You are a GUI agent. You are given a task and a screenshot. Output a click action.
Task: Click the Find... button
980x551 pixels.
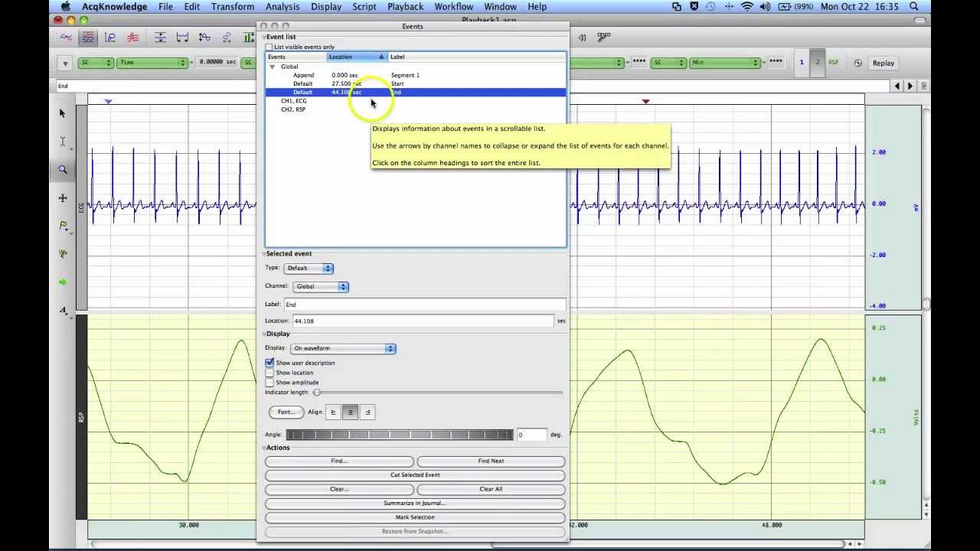(339, 461)
